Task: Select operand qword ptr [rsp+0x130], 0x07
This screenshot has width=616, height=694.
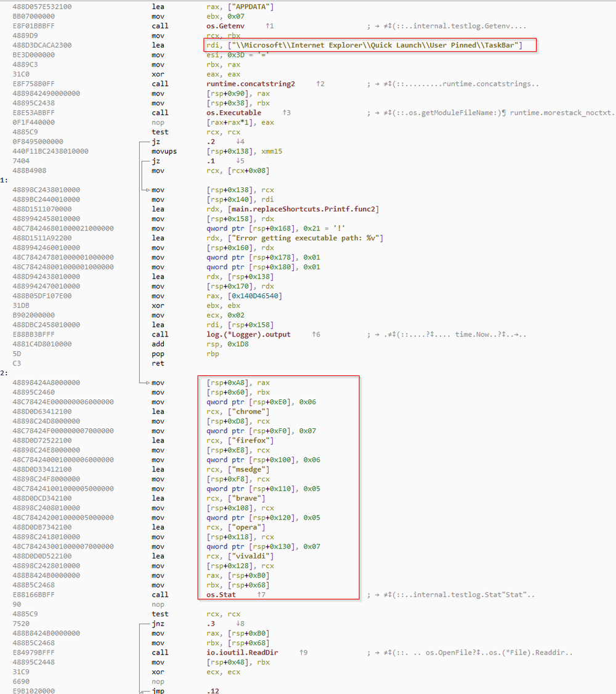Action: click(x=263, y=547)
